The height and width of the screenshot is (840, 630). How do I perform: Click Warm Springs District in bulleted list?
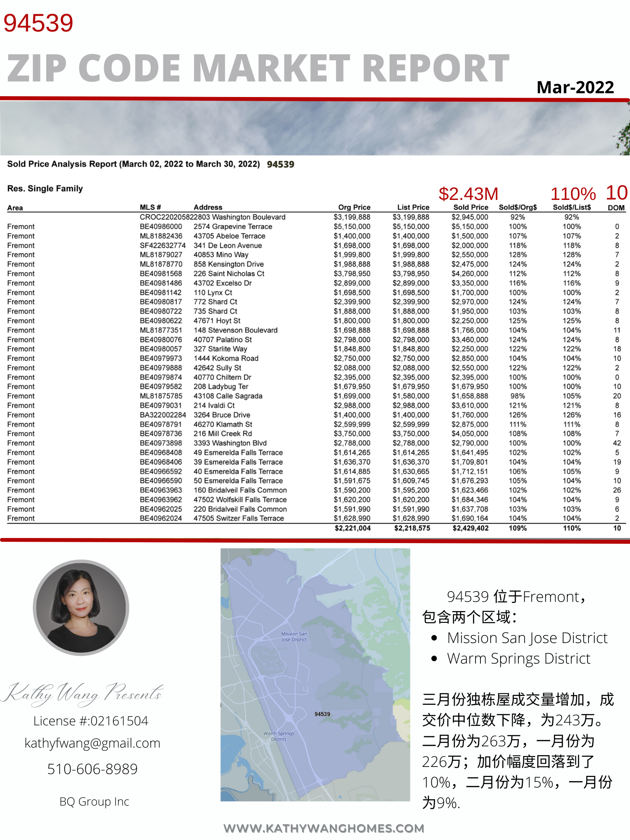click(x=519, y=658)
